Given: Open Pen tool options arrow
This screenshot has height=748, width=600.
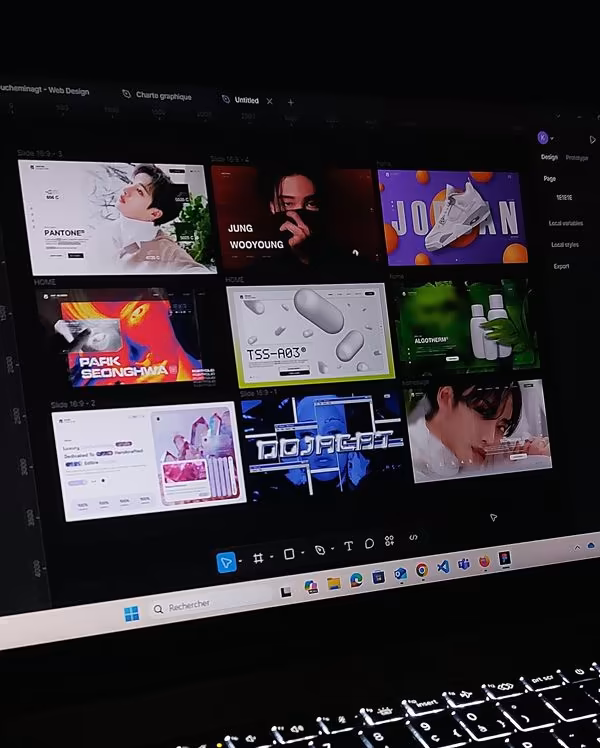Looking at the screenshot, I should (x=332, y=549).
